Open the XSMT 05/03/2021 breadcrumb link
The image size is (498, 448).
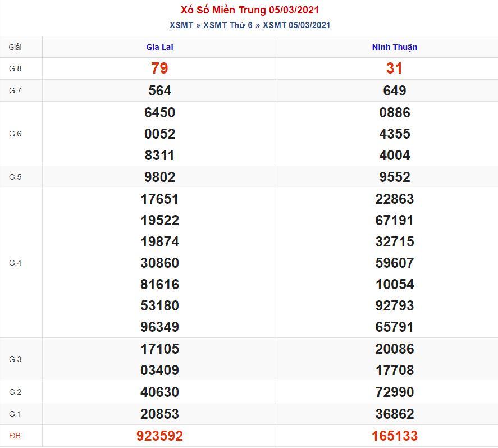point(296,25)
